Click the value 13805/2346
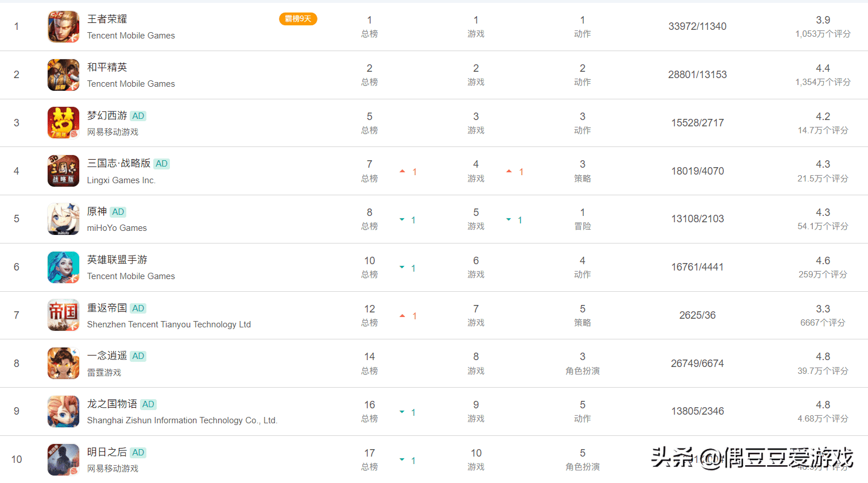Image resolution: width=868 pixels, height=483 pixels. tap(697, 411)
